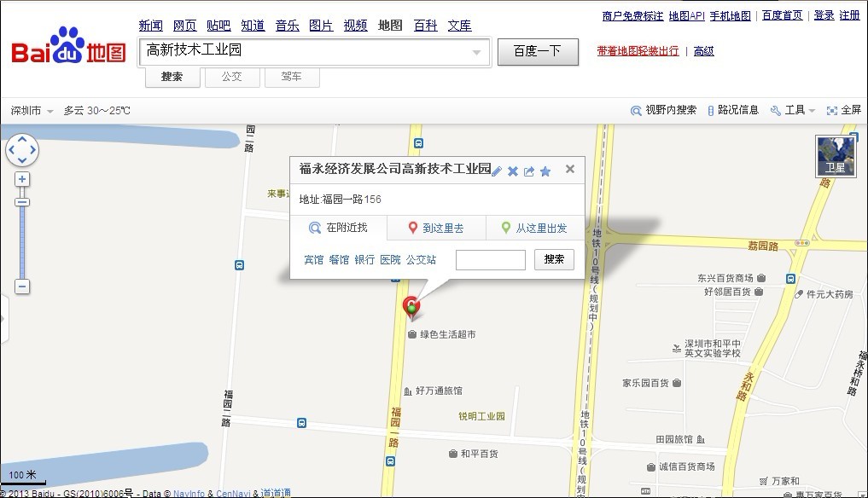Favorite this place with the star icon

545,171
